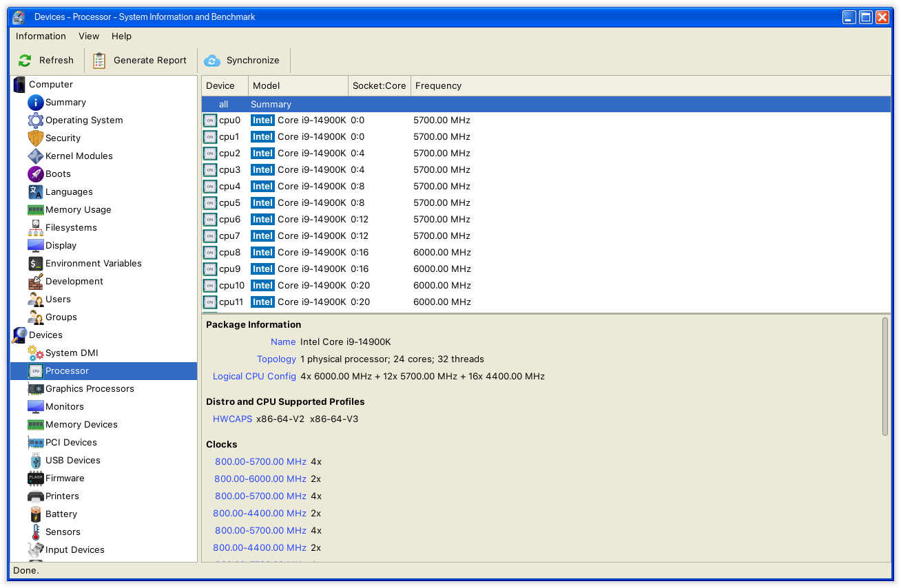Open the Users icon
901x588 pixels.
click(x=36, y=300)
